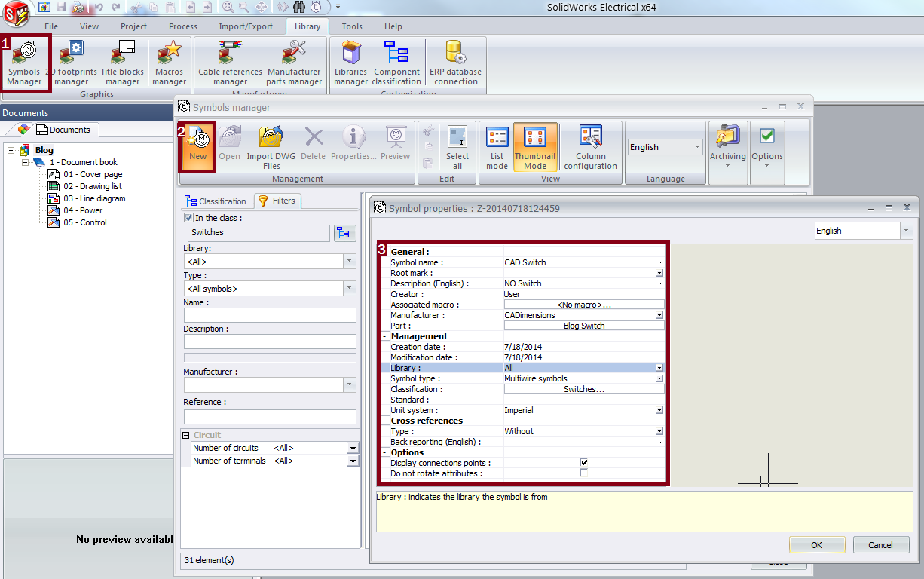Click the No macro associated macro button

(x=584, y=305)
